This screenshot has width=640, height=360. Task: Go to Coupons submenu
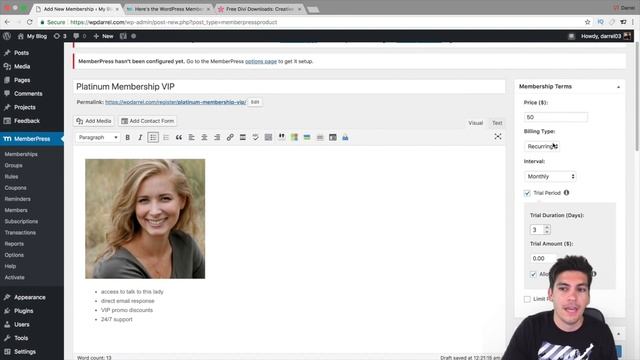pos(16,188)
